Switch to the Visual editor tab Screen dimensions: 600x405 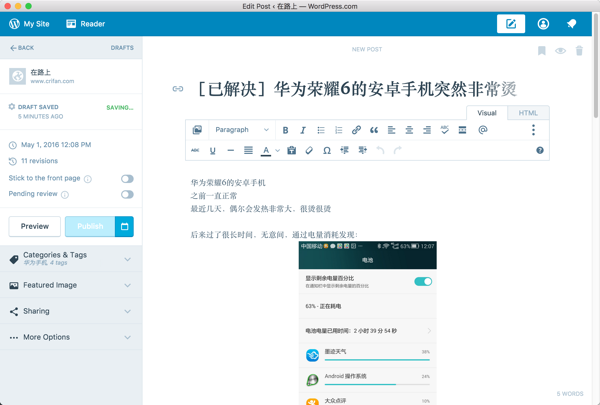coord(487,113)
